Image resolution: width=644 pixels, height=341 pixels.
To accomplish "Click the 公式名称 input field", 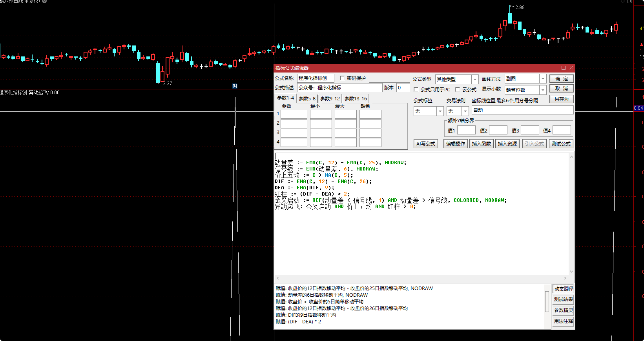I will tap(316, 78).
